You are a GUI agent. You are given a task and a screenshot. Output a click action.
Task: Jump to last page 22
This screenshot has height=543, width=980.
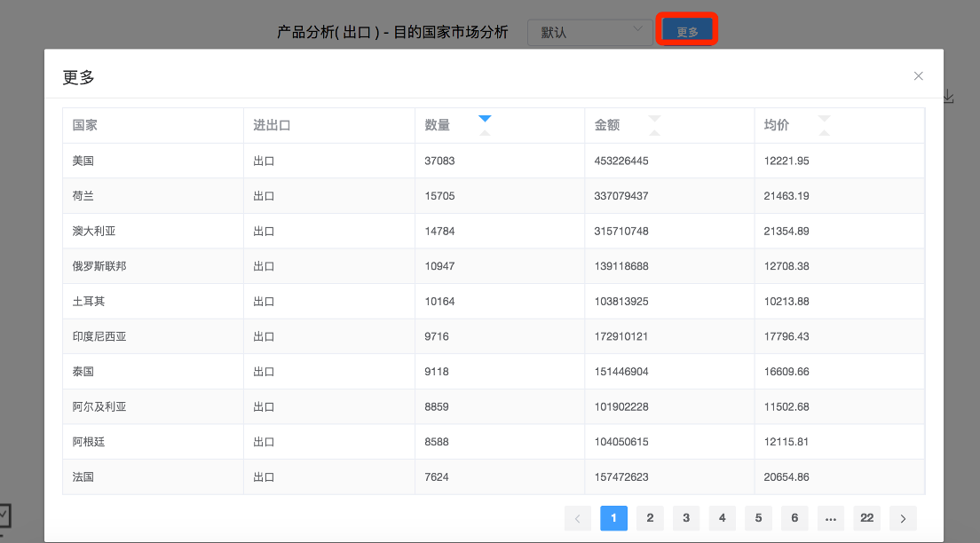[867, 518]
